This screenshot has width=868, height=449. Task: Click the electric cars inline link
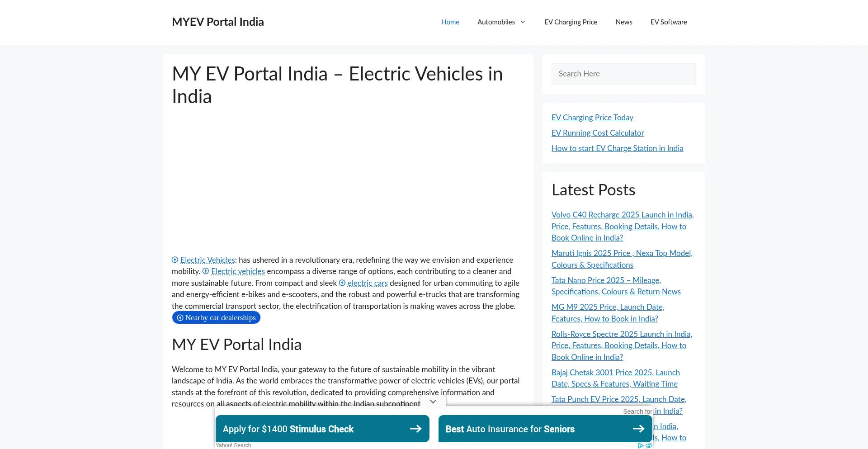pyautogui.click(x=368, y=283)
